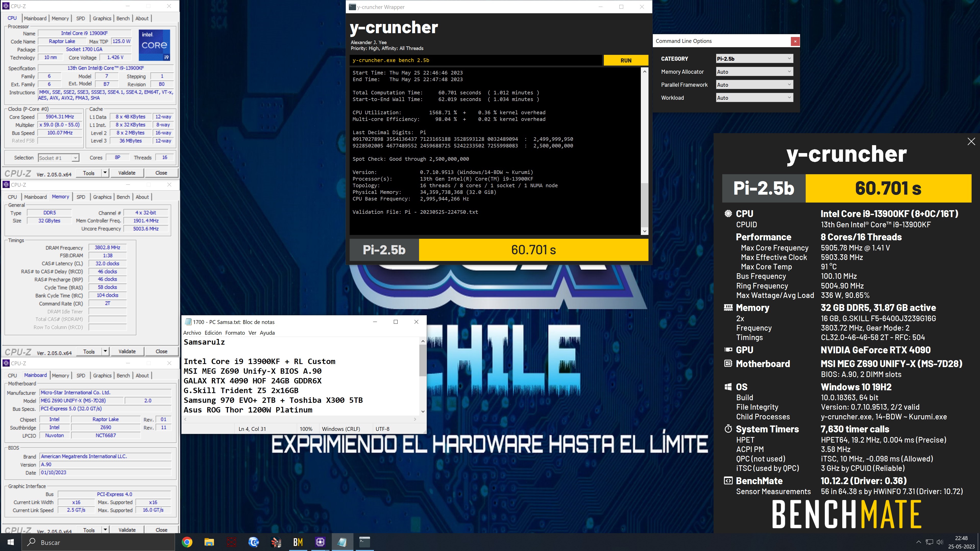
Task: Click CPU chip icon in BenchMate panel
Action: tap(728, 214)
